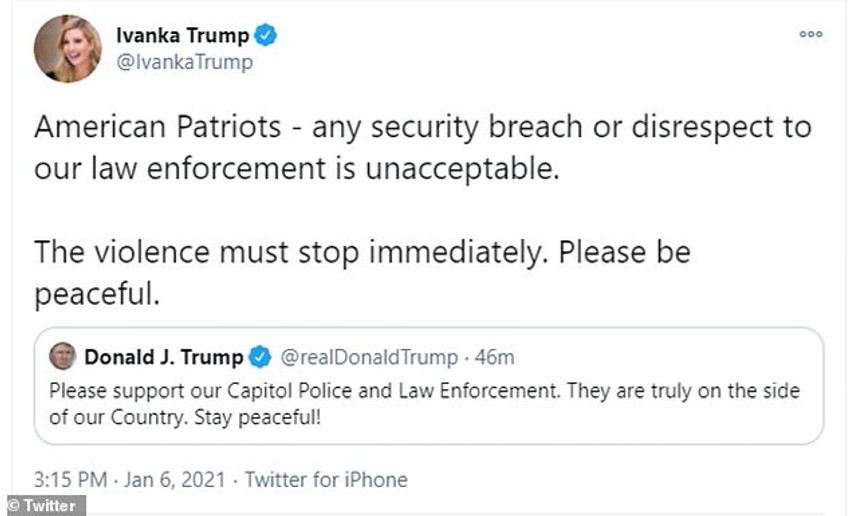Click the small avatar in the quoted tweet
850x516 pixels.
point(62,357)
